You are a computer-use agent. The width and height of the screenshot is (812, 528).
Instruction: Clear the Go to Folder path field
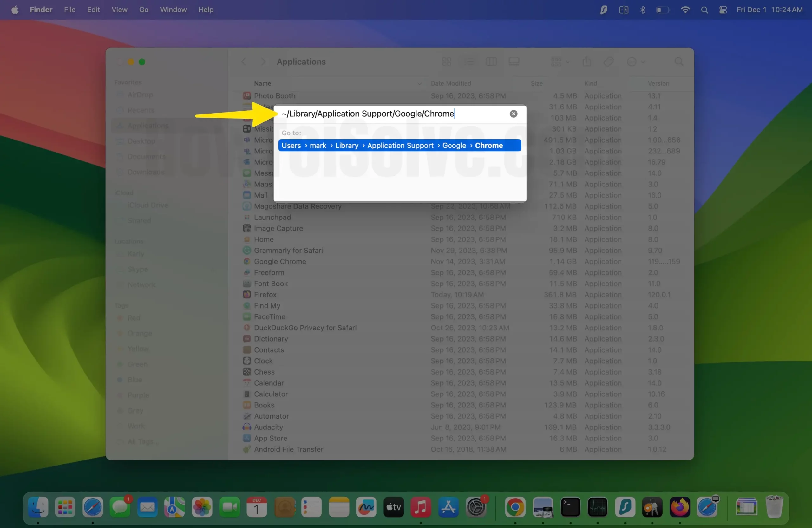[514, 114]
